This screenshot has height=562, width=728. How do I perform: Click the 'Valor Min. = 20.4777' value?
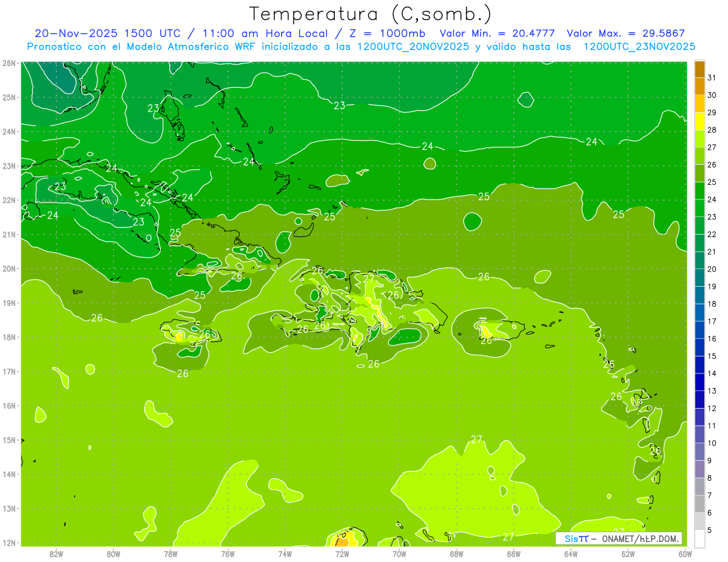(497, 33)
